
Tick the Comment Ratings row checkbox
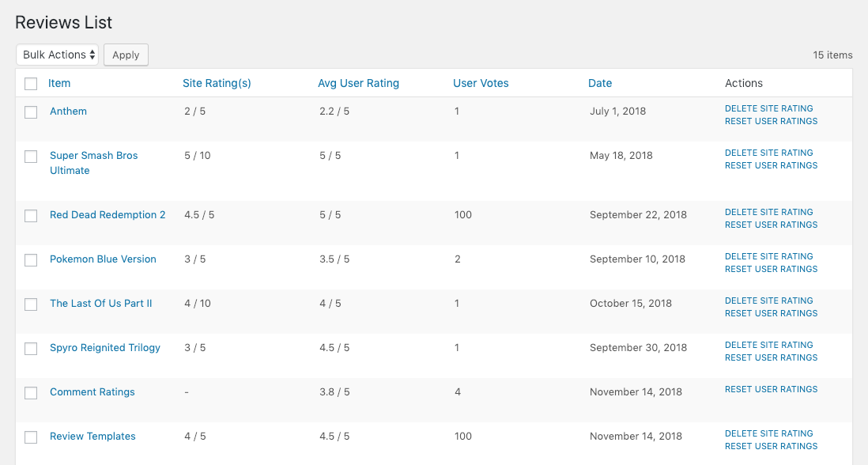click(31, 393)
